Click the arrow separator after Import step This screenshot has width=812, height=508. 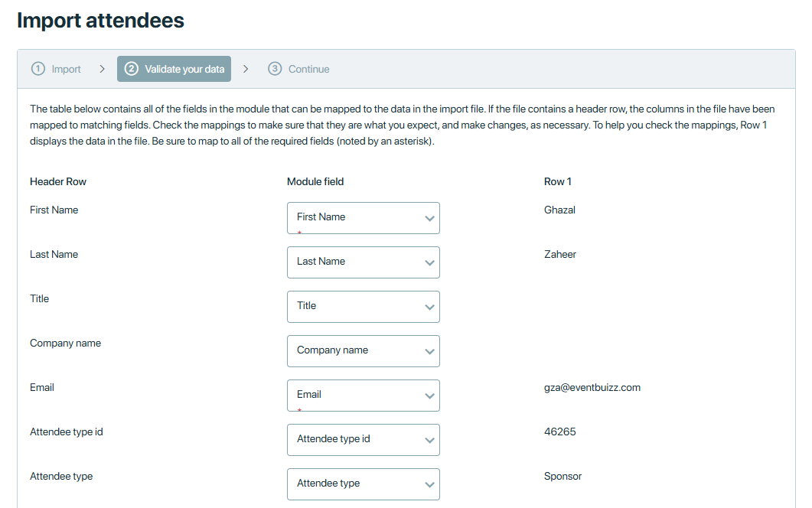click(x=102, y=69)
